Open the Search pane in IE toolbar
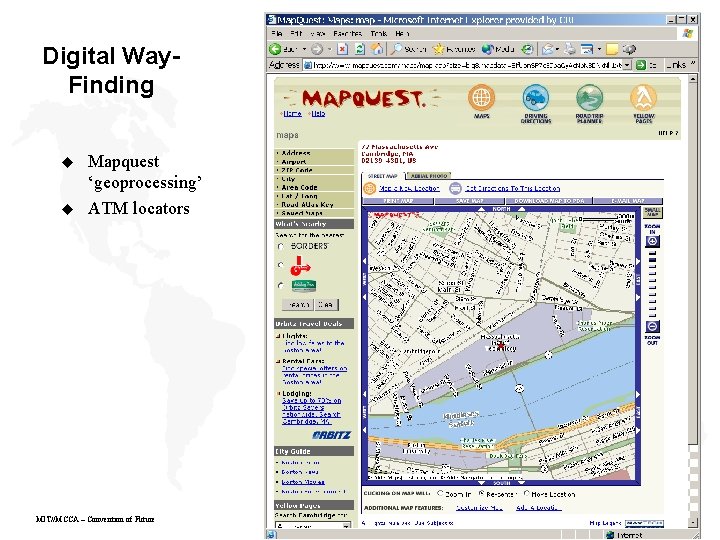This screenshot has height=540, width=720. click(x=408, y=49)
